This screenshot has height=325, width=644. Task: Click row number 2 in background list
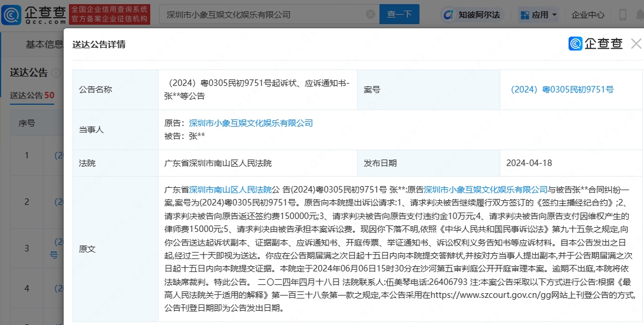[x=27, y=202]
